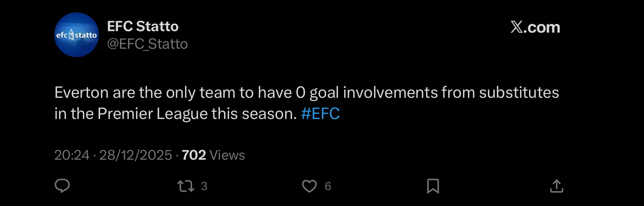Open the #EFC hashtag link

pyautogui.click(x=320, y=114)
